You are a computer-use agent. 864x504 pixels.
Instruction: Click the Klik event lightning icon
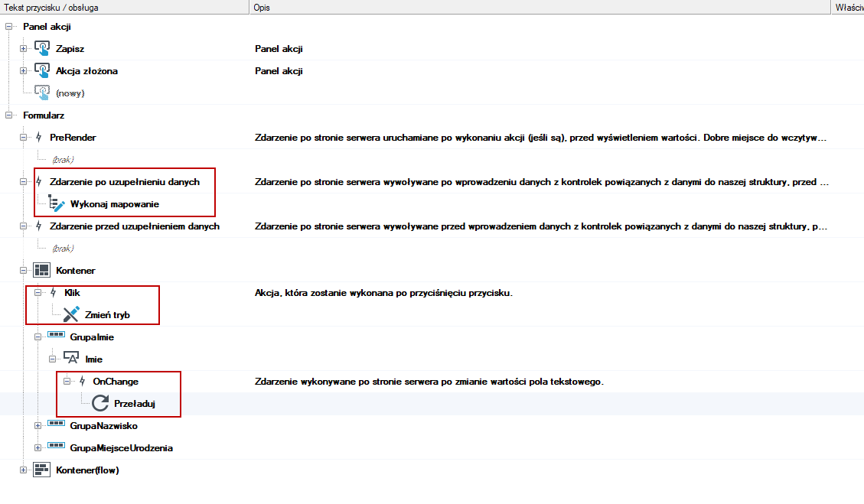point(53,292)
